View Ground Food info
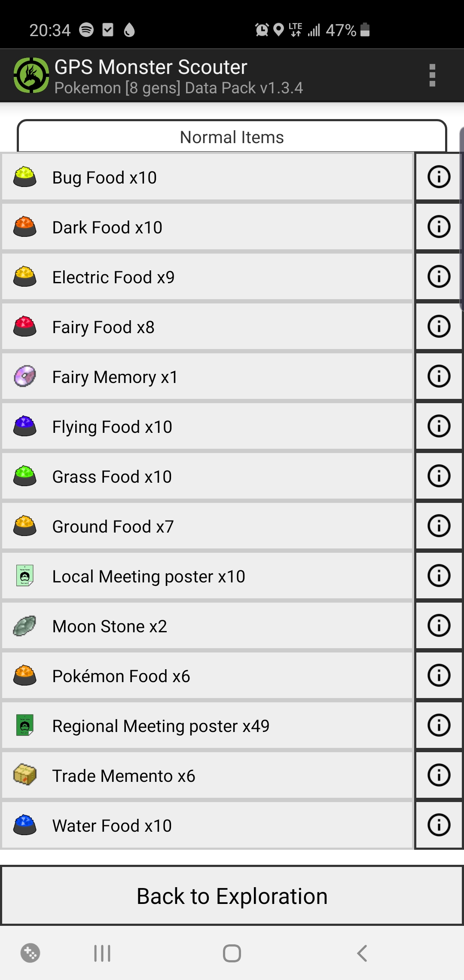 click(439, 526)
